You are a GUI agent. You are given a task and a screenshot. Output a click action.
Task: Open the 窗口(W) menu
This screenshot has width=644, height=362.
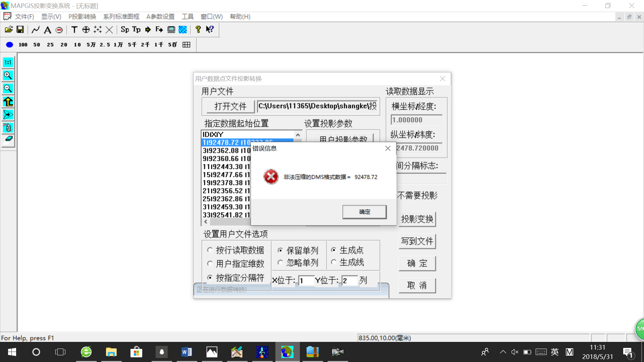pyautogui.click(x=212, y=16)
